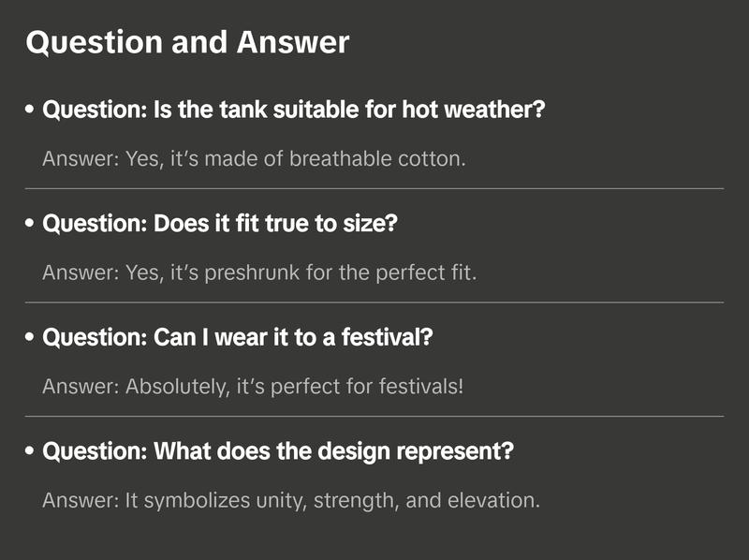Click the divider above the design represent question
Screen dimensions: 749x560
point(374,416)
